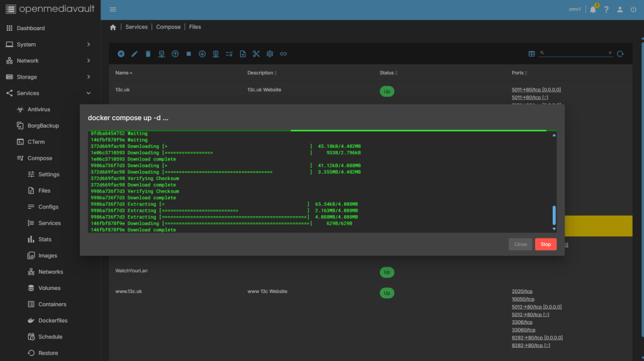Image resolution: width=644 pixels, height=361 pixels.
Task: Open port link 5011→80/tcp [0.0.0.0]
Action: click(536, 89)
